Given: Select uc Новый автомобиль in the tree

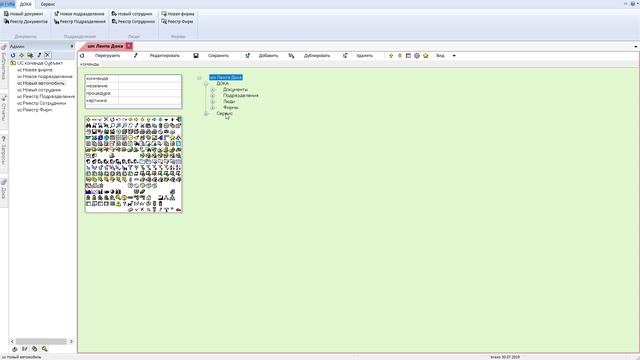Looking at the screenshot, I should (40, 83).
